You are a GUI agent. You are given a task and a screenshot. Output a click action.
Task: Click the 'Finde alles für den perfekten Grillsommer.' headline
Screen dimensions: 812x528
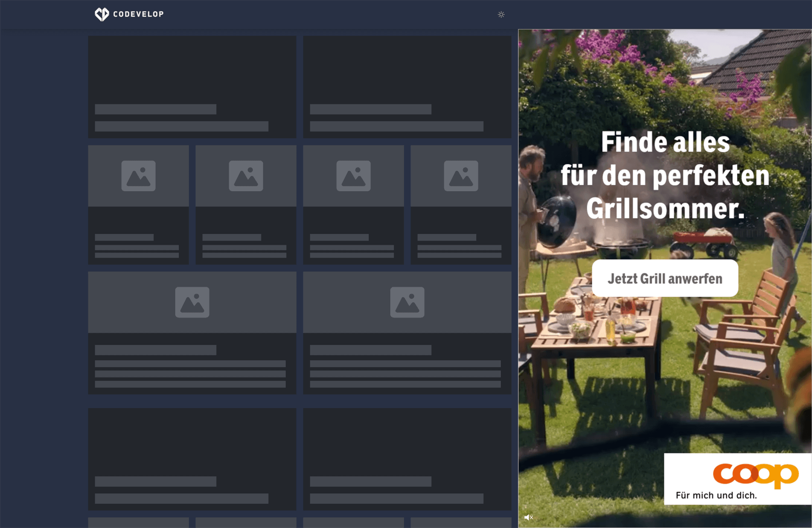[x=665, y=175]
